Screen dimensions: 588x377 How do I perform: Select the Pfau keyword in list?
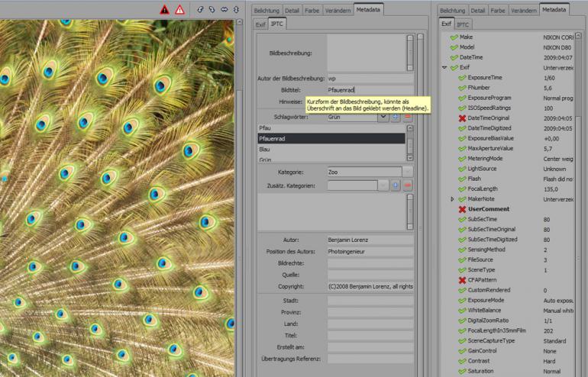point(331,128)
